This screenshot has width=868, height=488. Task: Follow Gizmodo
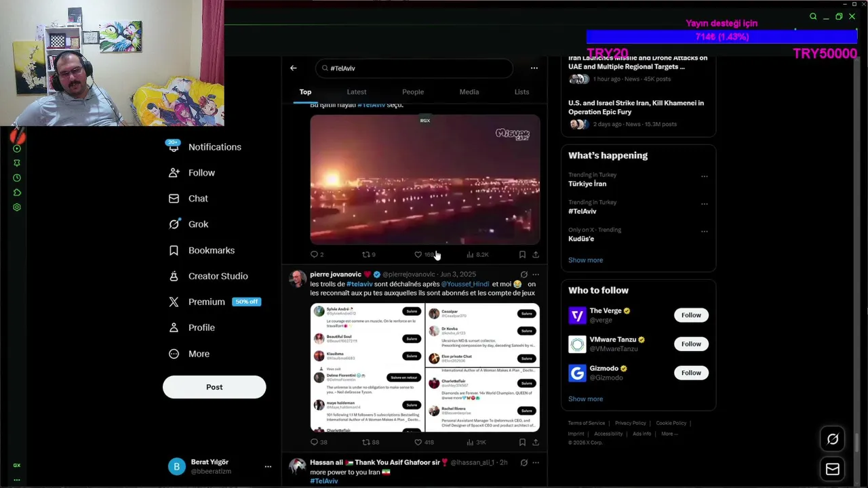691,373
